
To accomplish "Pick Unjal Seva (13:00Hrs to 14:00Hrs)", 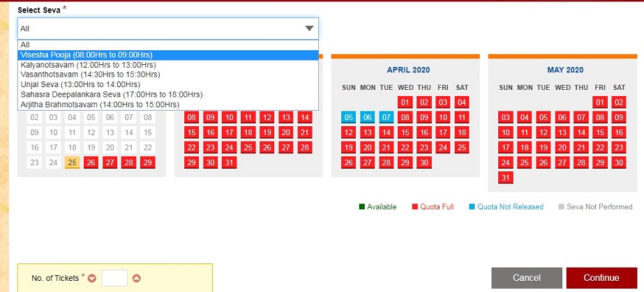I will tap(81, 84).
